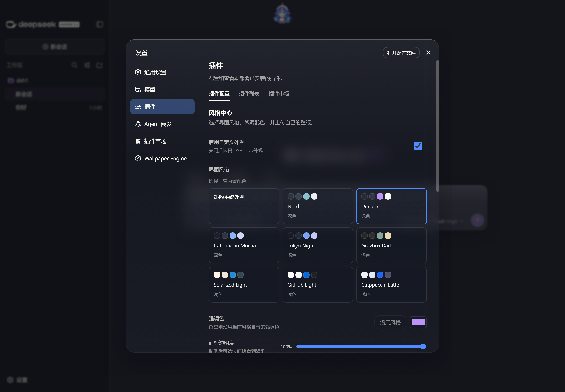This screenshot has width=565, height=392.
Task: Click the 沿用风格 button
Action: (390, 322)
